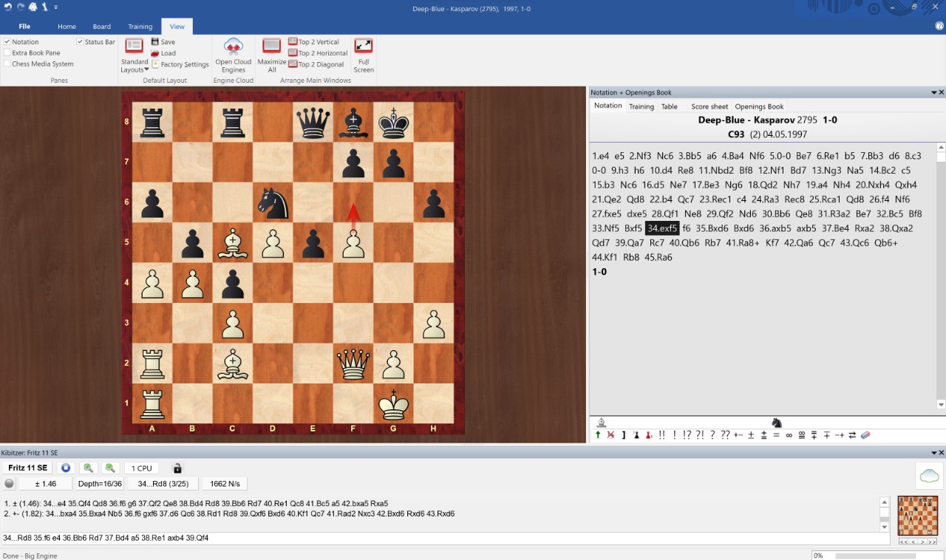The height and width of the screenshot is (560, 946).
Task: Open the Openings Book tab
Action: click(x=759, y=106)
